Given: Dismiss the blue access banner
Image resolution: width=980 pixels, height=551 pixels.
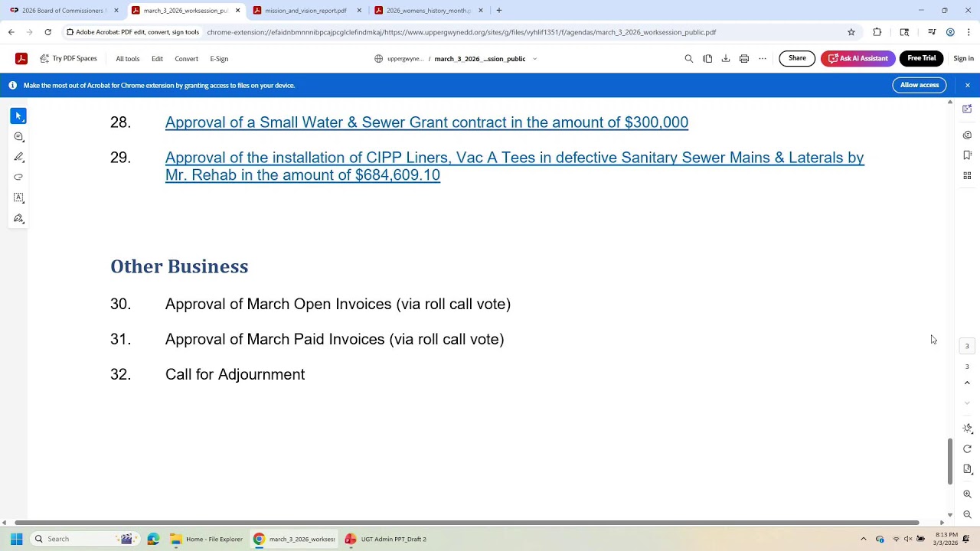Looking at the screenshot, I should [x=967, y=85].
